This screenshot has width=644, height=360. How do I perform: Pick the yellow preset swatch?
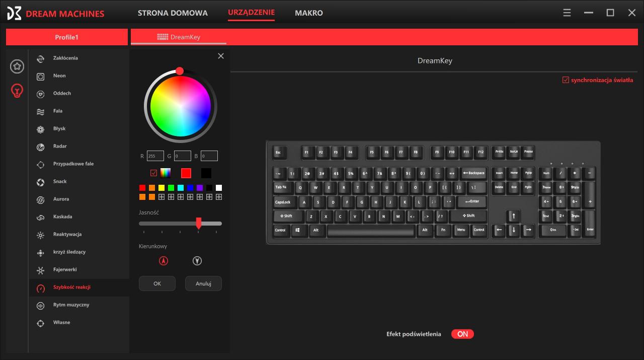click(x=162, y=188)
